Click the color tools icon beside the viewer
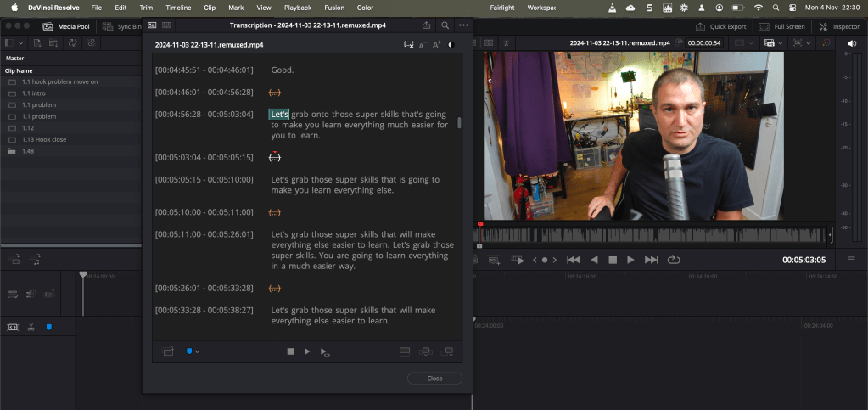The height and width of the screenshot is (410, 868). point(826,42)
